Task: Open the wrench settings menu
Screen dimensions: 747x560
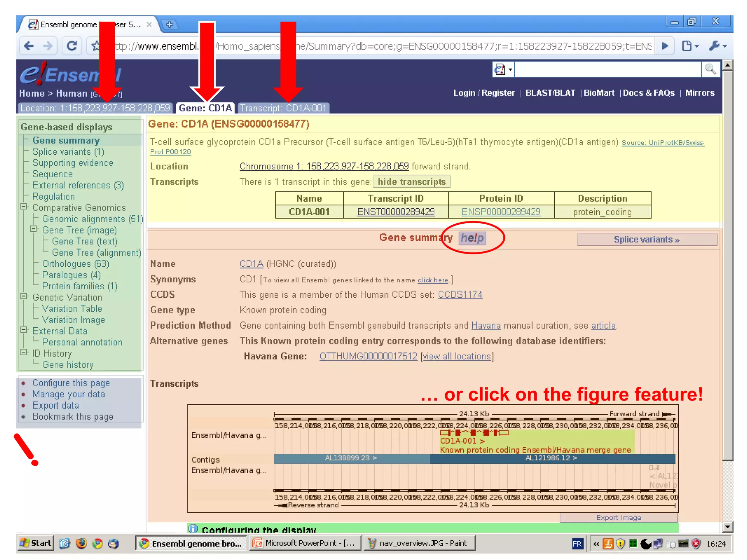Action: coord(717,46)
